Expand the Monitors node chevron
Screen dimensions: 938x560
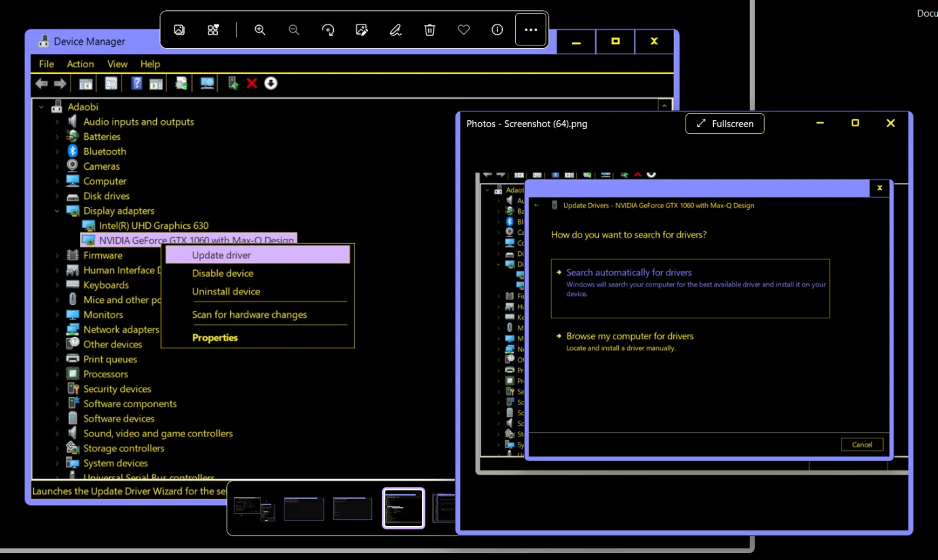point(58,315)
